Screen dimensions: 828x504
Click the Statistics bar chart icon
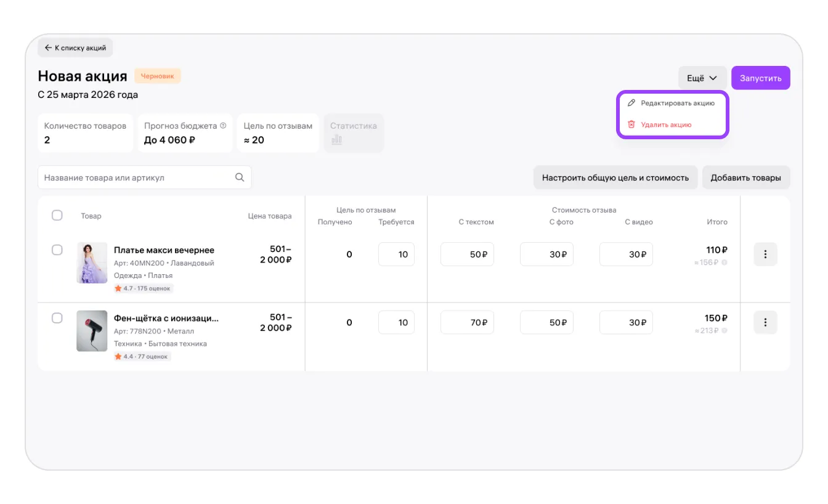click(x=337, y=140)
